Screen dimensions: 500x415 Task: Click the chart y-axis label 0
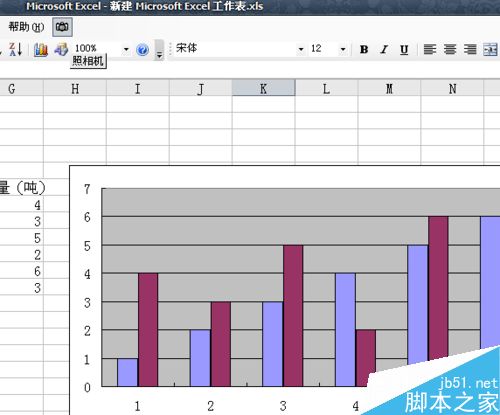coord(87,388)
